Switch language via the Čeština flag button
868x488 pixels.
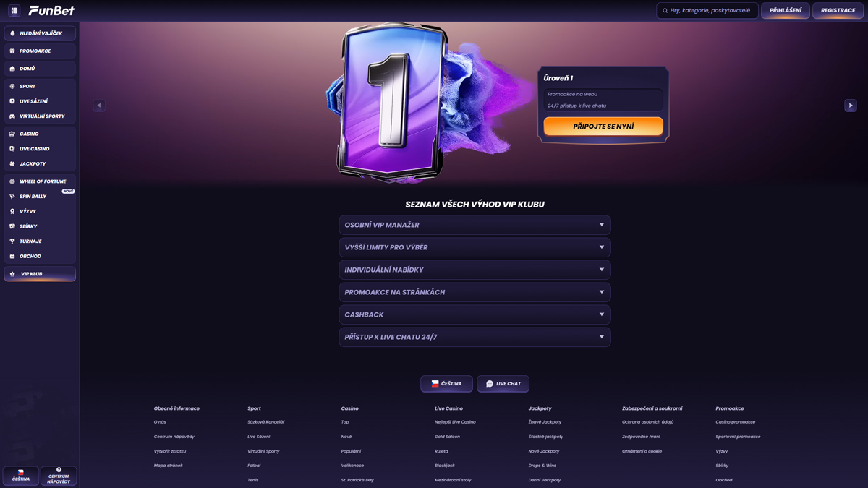(446, 384)
